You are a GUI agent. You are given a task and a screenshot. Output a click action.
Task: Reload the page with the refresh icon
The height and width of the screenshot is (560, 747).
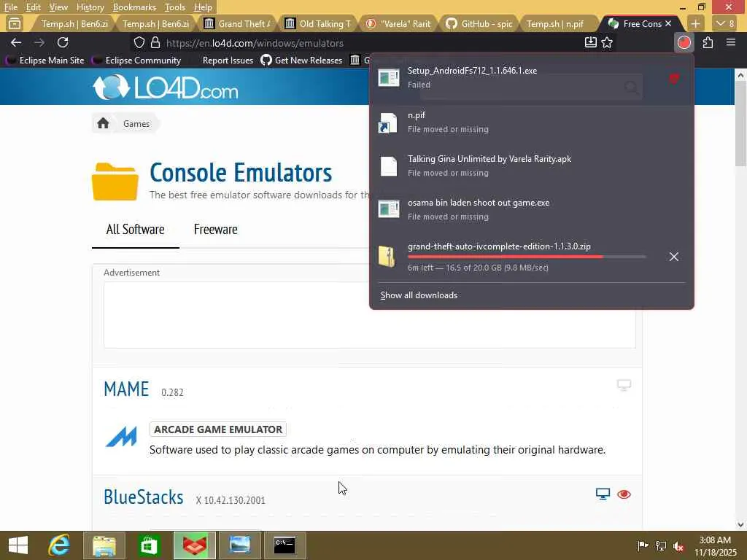63,43
